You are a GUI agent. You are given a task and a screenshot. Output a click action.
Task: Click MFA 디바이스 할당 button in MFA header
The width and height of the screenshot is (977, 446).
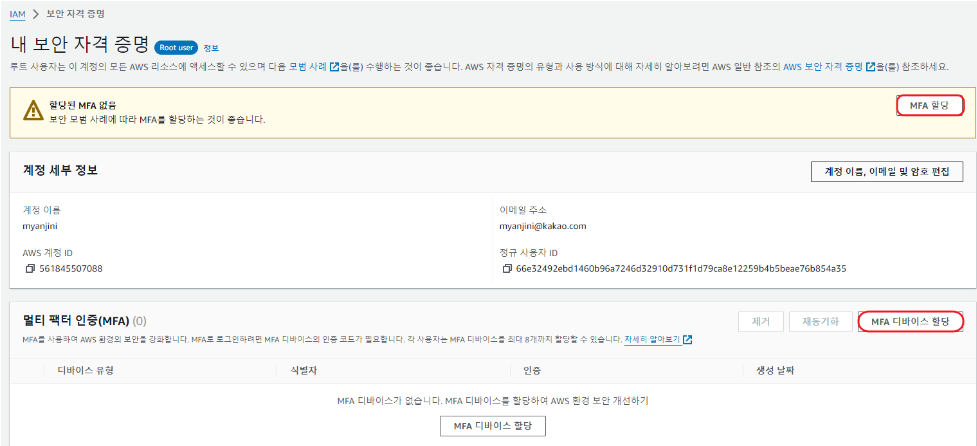910,322
